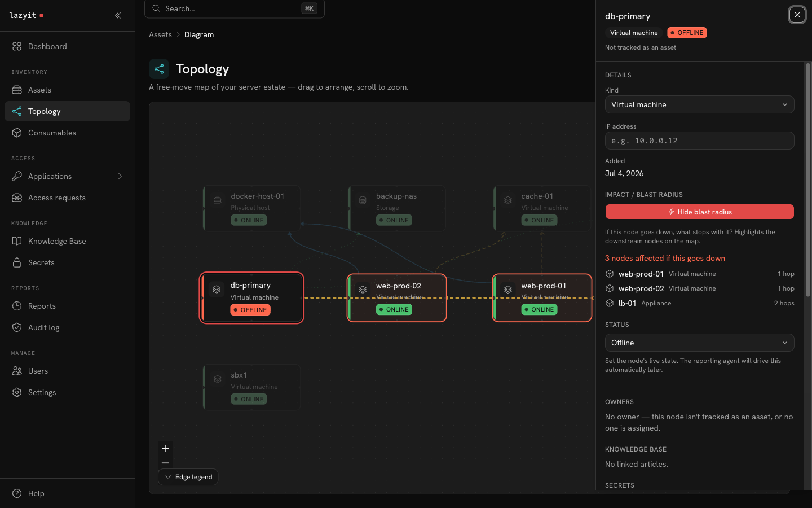Zoom in the map with the plus button
Viewport: 812px width, 508px height.
(x=165, y=449)
